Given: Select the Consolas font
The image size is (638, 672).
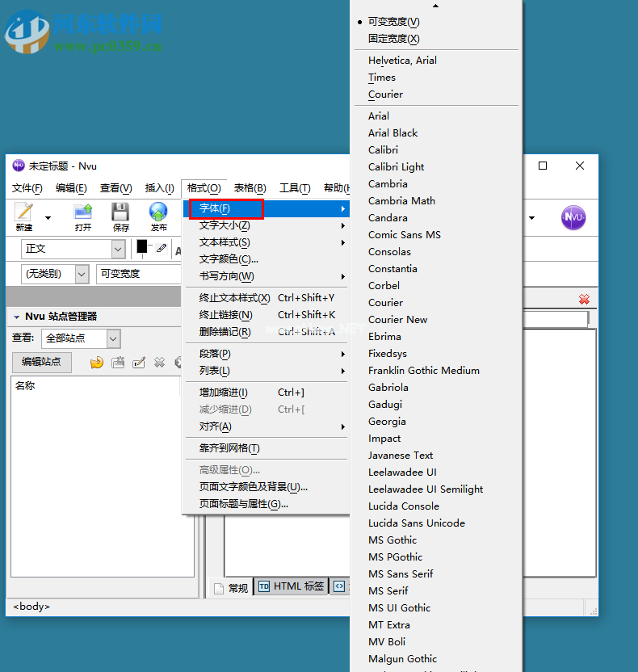Looking at the screenshot, I should [x=436, y=252].
